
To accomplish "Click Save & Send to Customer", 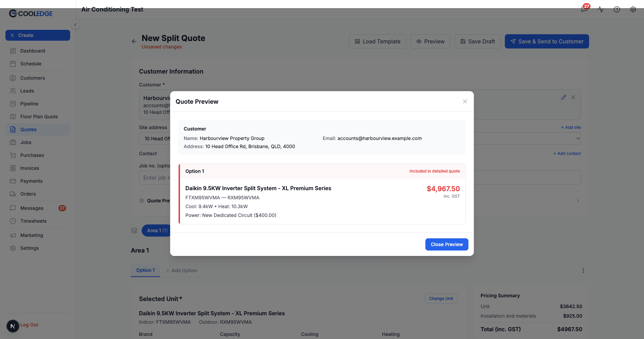I will (547, 41).
